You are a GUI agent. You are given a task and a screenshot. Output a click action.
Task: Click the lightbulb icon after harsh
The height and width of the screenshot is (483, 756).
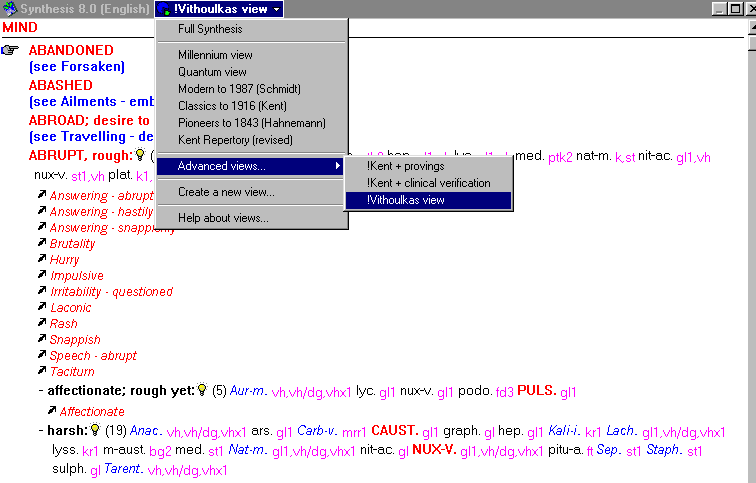(95, 429)
